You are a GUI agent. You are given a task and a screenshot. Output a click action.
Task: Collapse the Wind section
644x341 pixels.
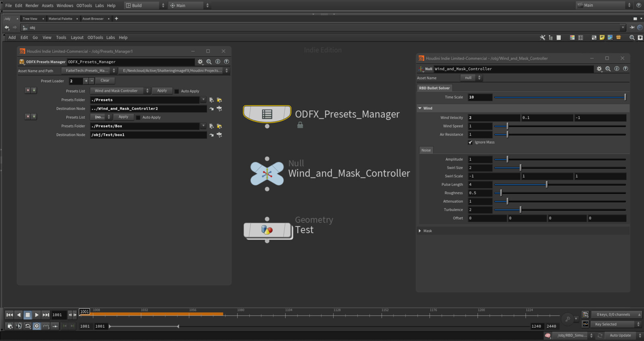point(420,108)
